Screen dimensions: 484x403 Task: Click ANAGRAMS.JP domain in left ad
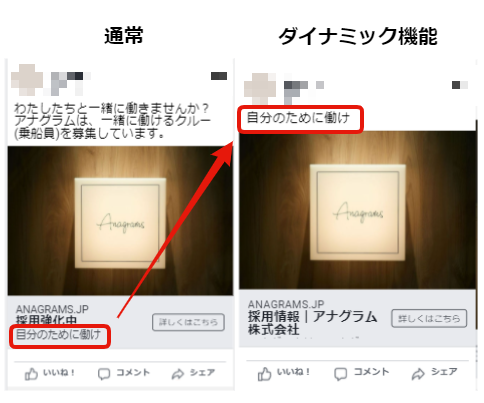click(52, 309)
